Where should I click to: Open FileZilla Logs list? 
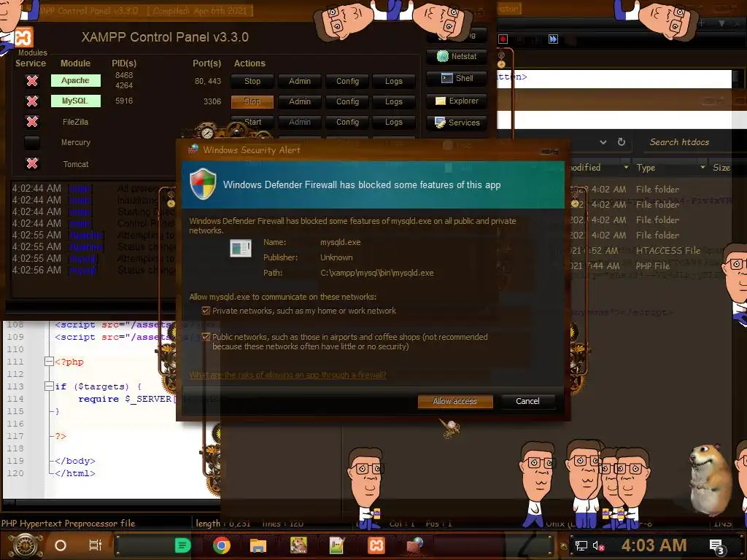(x=393, y=122)
